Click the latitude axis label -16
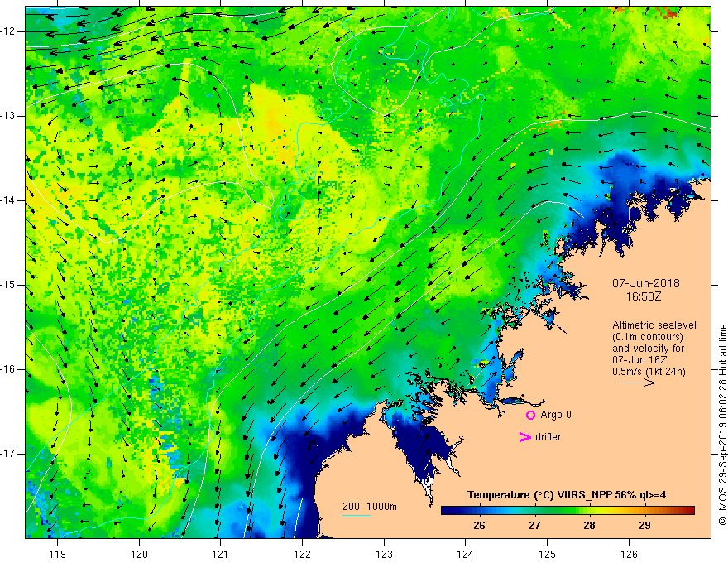 [x=8, y=369]
